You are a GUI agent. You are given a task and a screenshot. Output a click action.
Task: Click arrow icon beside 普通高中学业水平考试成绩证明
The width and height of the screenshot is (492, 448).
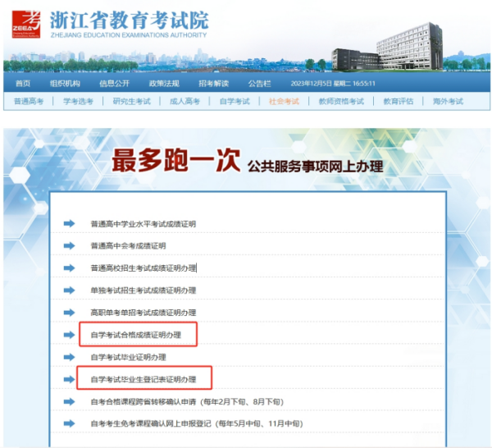pos(69,223)
